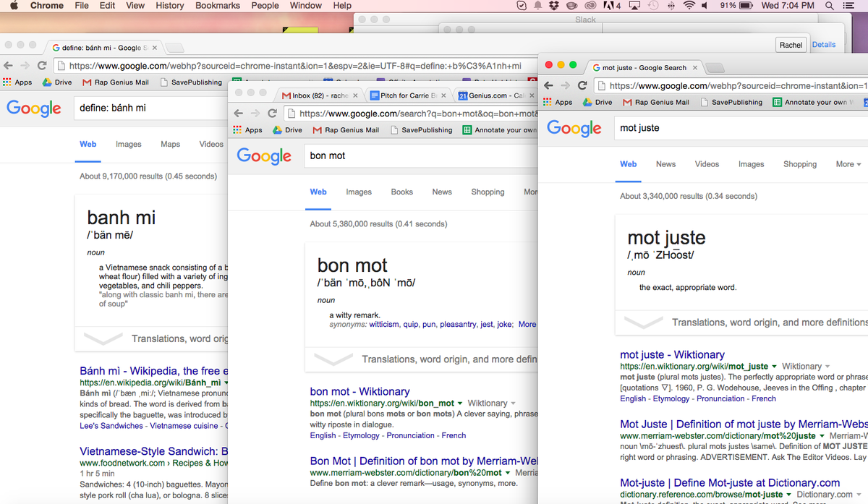Open Drive bookmark in mot juste window
868x504 pixels.
coord(597,103)
